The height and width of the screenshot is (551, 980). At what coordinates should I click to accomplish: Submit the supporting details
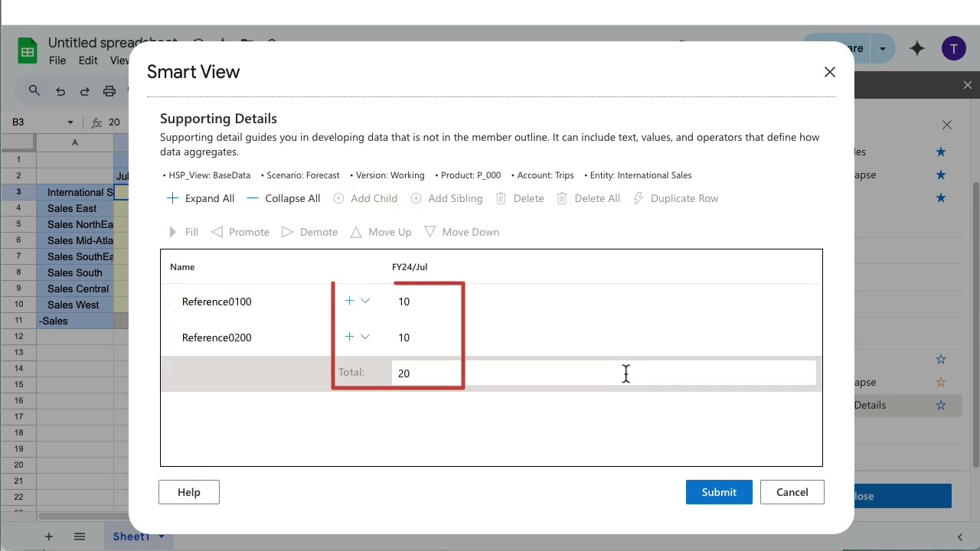719,492
